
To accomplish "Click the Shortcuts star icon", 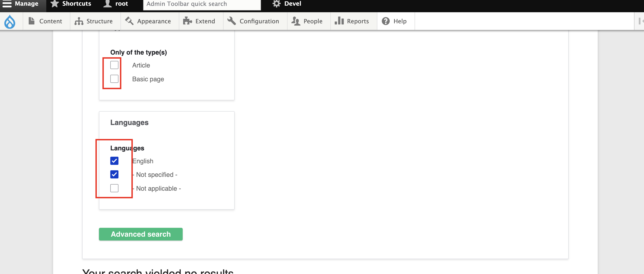I will [54, 3].
